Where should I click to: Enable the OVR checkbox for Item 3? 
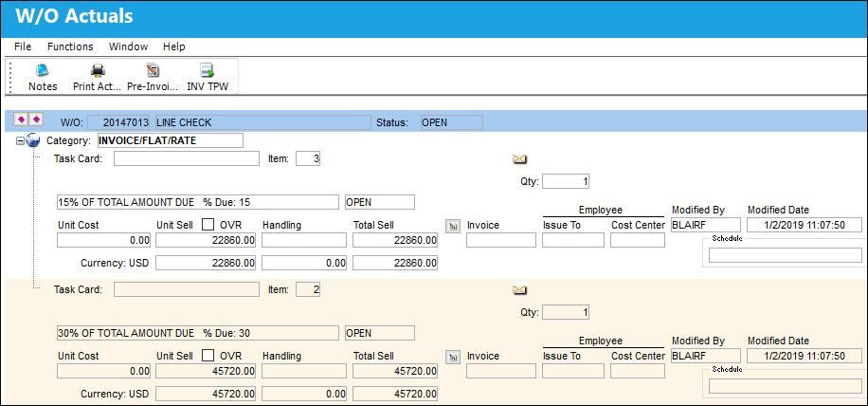point(208,224)
